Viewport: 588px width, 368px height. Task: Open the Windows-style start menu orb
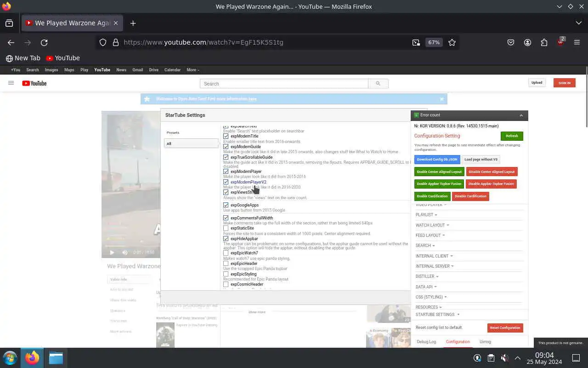pos(10,358)
